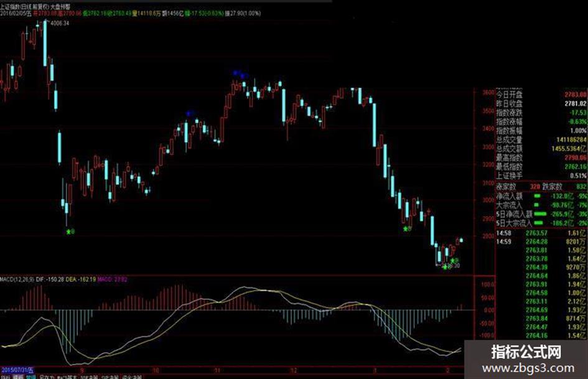The width and height of the screenshot is (588, 379).
Task: Select the MACD(12,26,9) indicator label
Action: (17, 279)
